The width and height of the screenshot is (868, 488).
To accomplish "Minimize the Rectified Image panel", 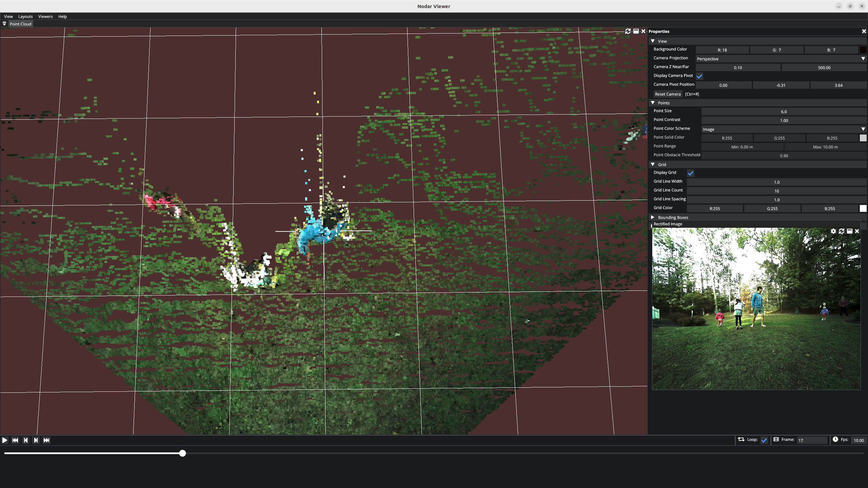I will click(849, 231).
